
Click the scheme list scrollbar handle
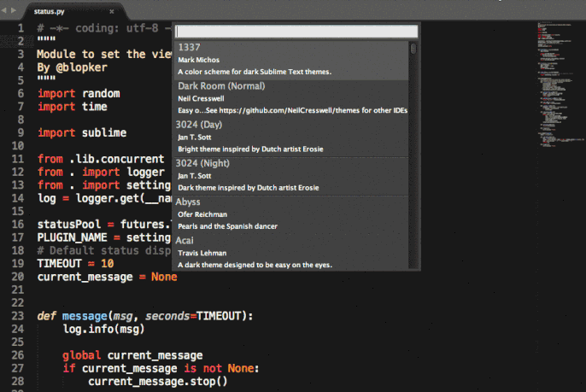pos(413,49)
